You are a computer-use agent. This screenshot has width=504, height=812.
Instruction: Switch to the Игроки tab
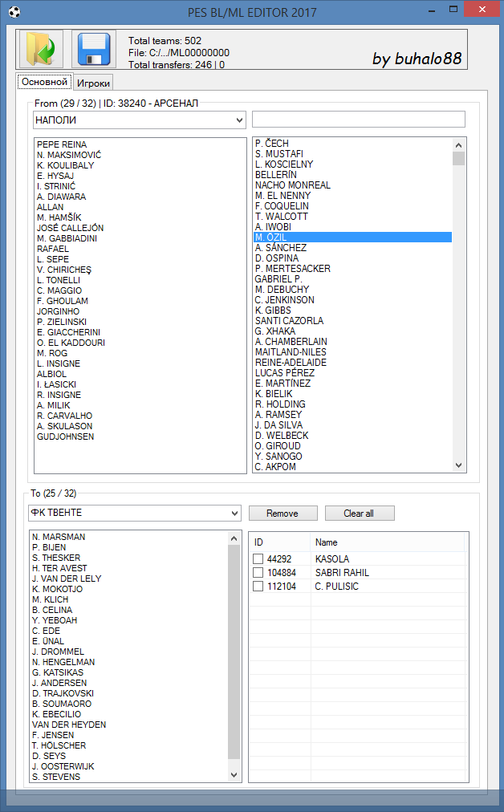click(93, 83)
